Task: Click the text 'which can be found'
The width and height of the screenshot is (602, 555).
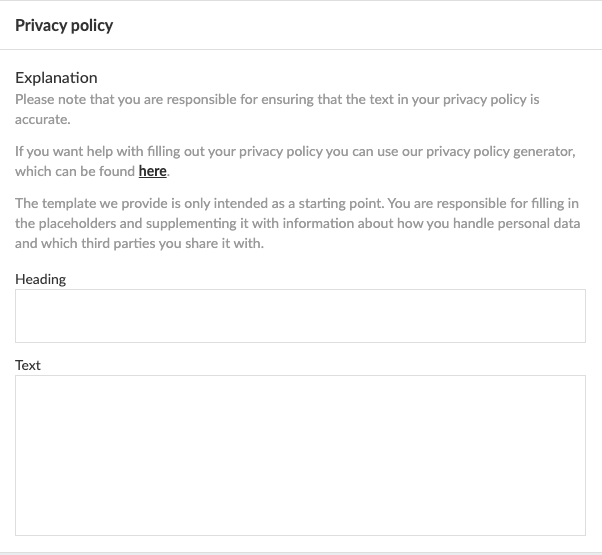Action: point(75,171)
